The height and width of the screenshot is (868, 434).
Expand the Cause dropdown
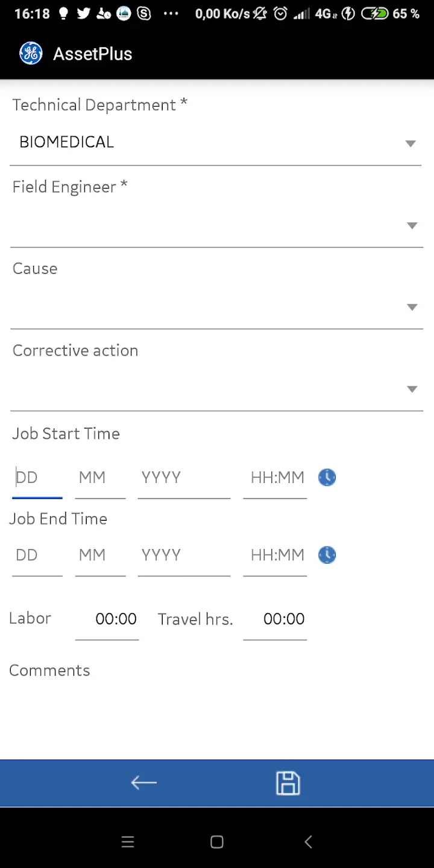coord(216,307)
